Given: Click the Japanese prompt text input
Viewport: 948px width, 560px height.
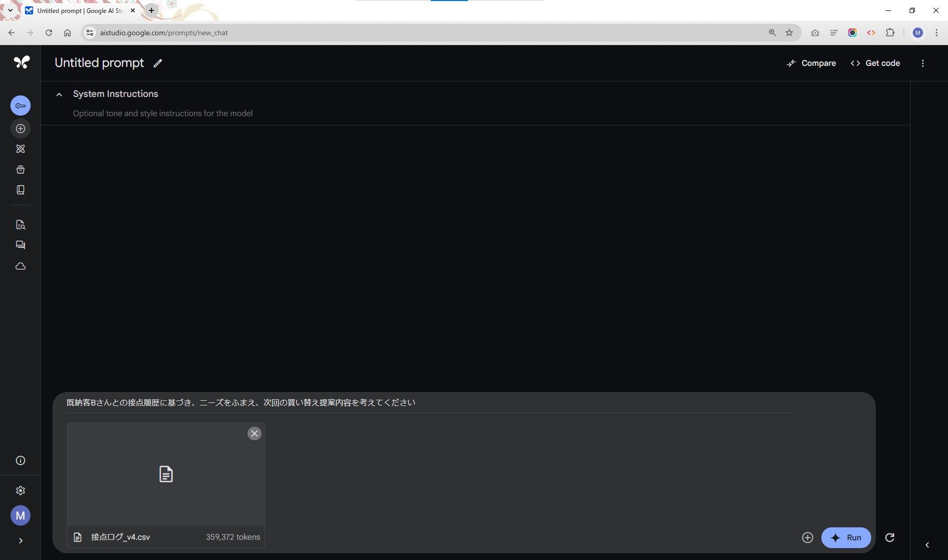Looking at the screenshot, I should [x=430, y=403].
